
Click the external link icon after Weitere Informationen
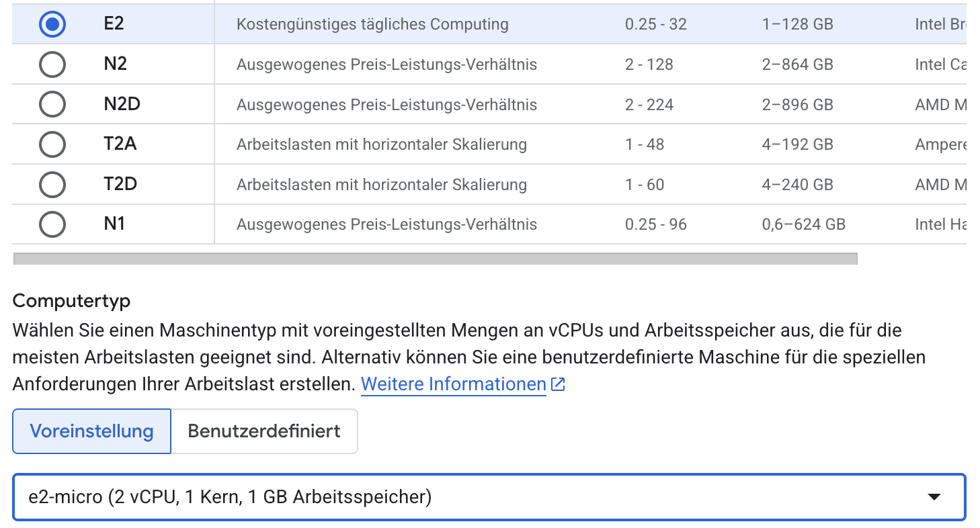click(x=558, y=384)
